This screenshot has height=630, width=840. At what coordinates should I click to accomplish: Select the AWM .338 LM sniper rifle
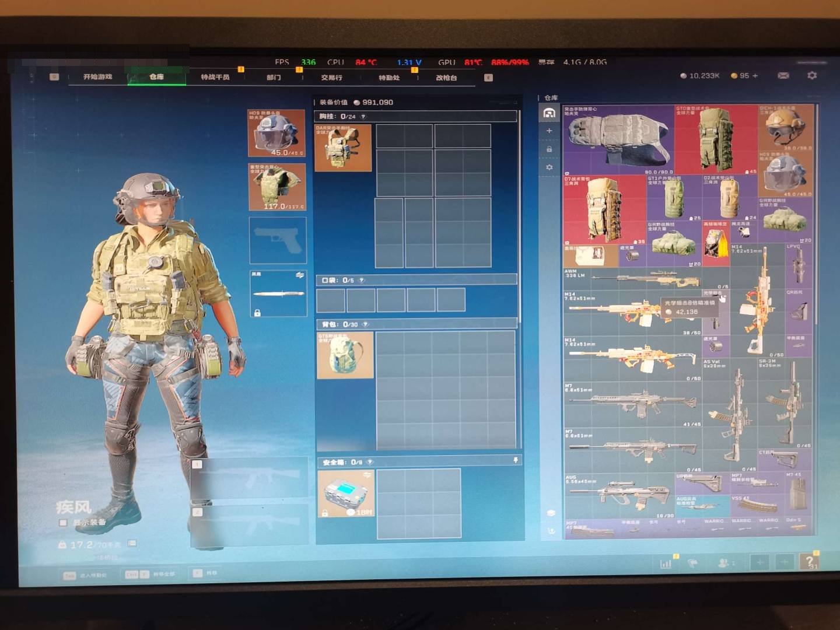(647, 279)
